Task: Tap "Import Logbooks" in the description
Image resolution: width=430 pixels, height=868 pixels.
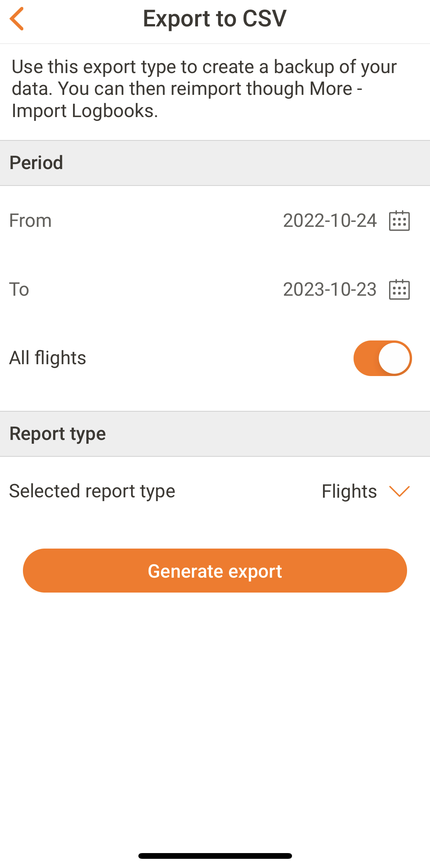Action: click(84, 111)
